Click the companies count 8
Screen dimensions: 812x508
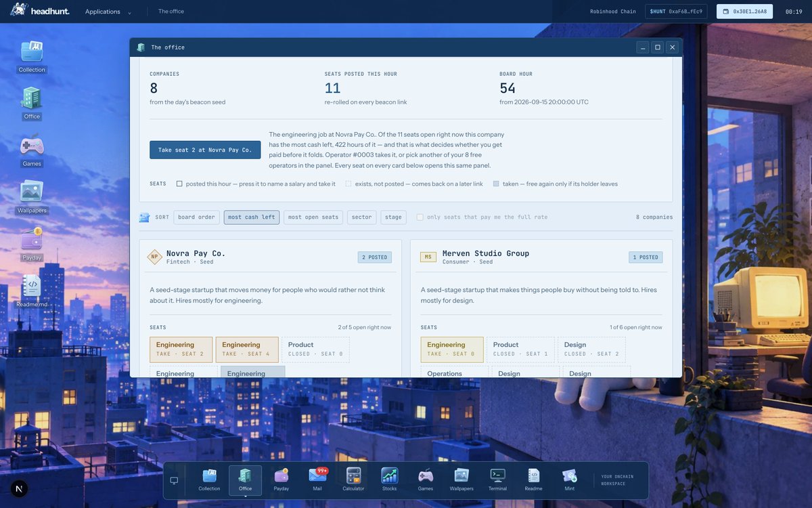point(154,88)
